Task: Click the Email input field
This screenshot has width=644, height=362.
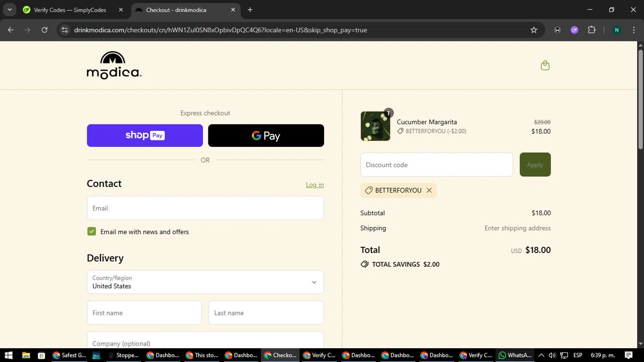Action: click(205, 208)
